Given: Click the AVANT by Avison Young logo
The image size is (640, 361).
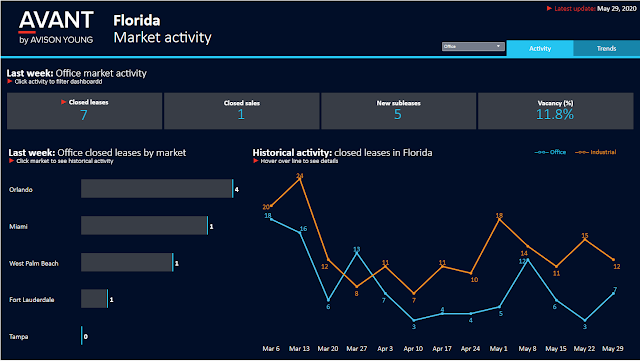Looking at the screenshot, I should pos(56,27).
